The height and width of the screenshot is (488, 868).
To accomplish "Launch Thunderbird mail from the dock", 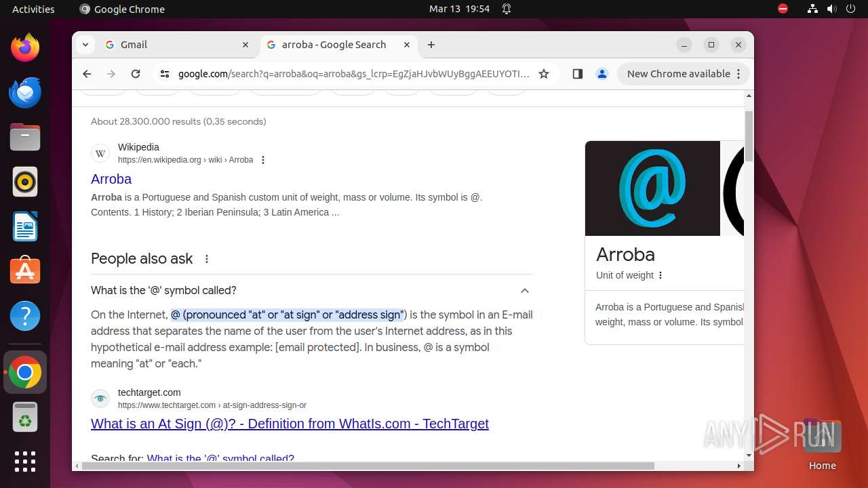I will pos(25,92).
